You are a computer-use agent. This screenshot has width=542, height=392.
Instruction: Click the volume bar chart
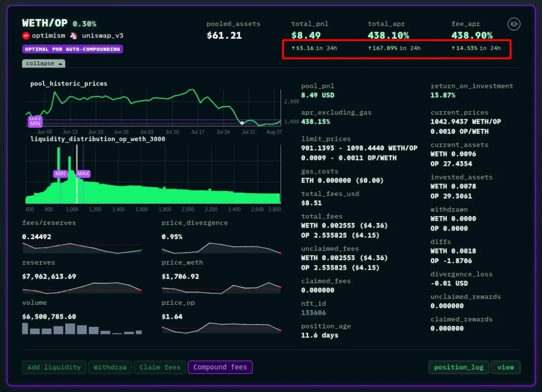82,328
